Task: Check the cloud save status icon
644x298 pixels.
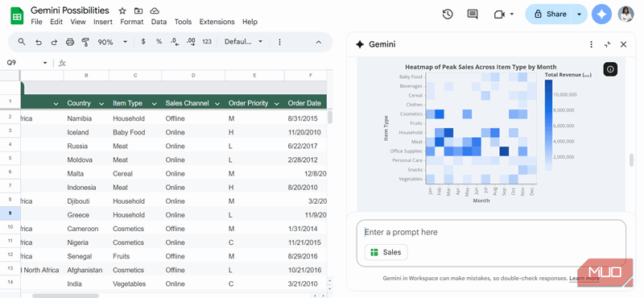Action: coord(155,10)
